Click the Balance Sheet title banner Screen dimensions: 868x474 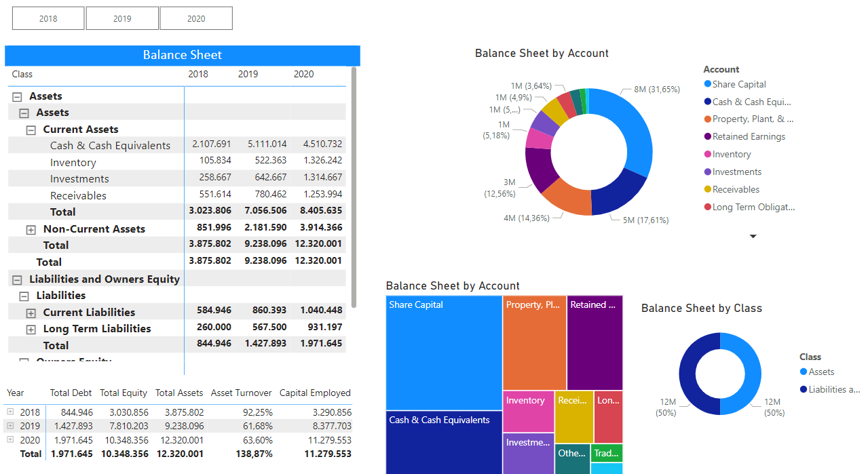pyautogui.click(x=183, y=55)
